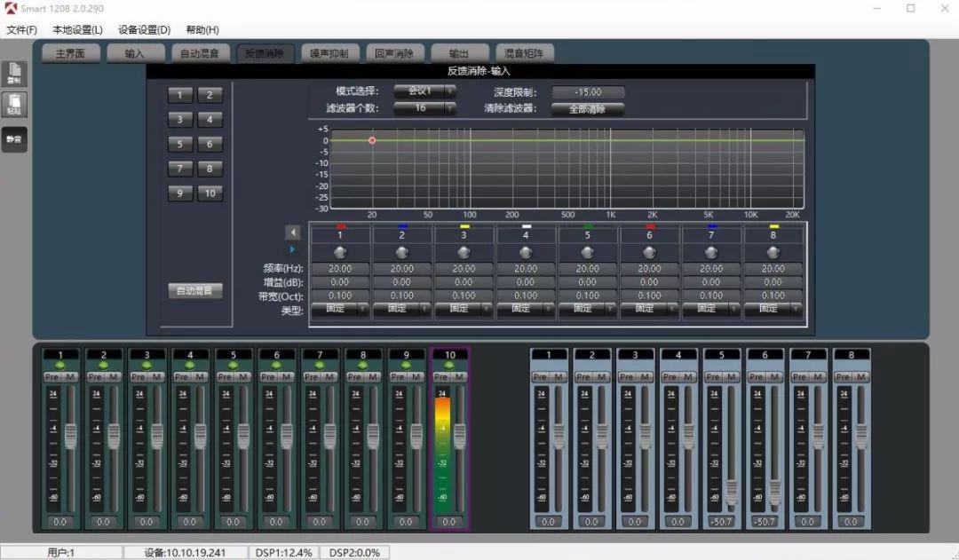Click filter 1 frequency field 20.00
The height and width of the screenshot is (560, 959).
340,269
